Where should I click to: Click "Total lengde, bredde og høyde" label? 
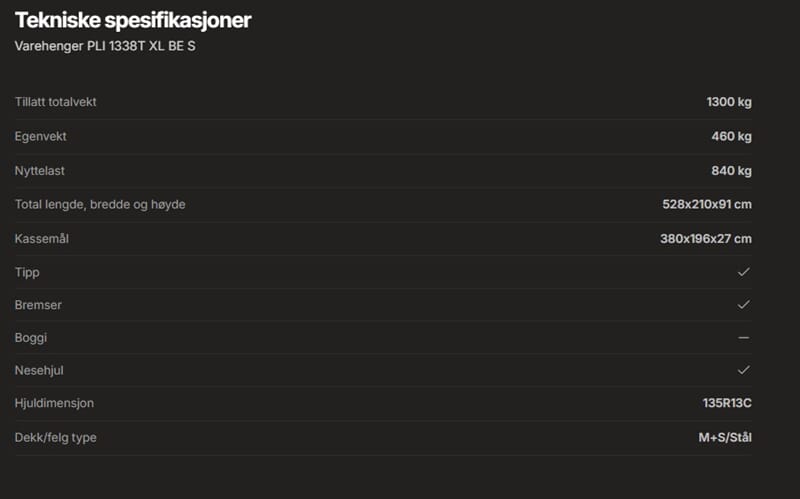click(100, 204)
